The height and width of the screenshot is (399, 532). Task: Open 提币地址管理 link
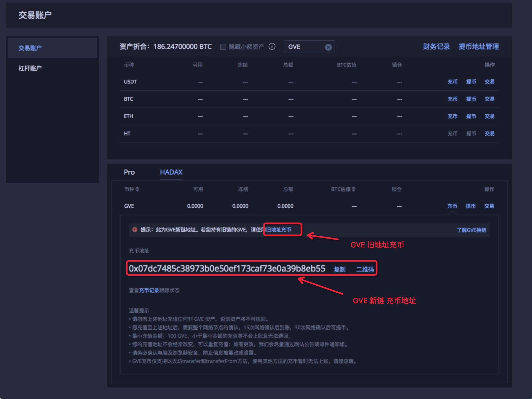point(479,47)
